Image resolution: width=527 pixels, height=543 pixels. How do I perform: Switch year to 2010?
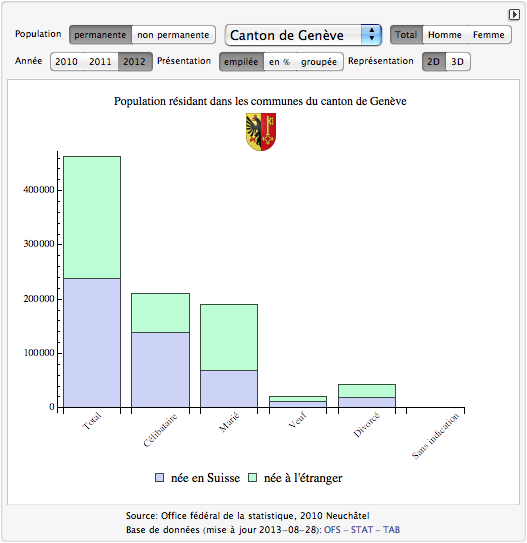click(x=66, y=62)
